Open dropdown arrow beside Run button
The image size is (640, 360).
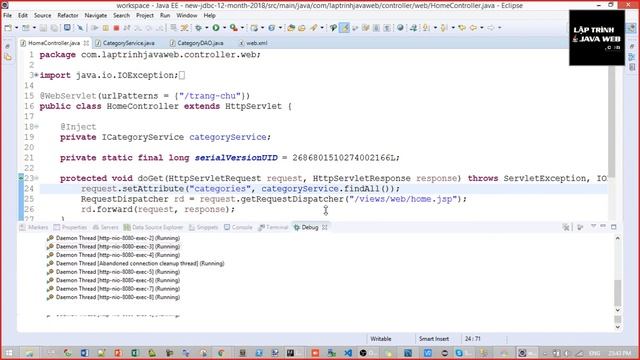pos(224,28)
